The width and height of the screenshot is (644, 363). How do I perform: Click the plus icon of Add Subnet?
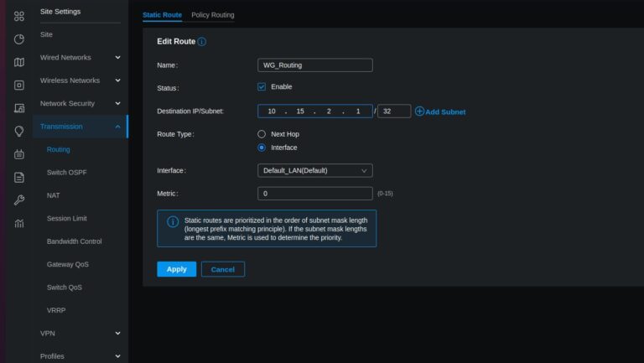tap(419, 111)
